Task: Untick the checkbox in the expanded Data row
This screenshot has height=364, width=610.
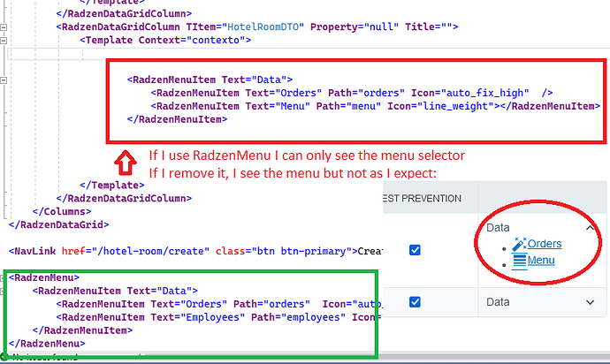Action: click(415, 250)
